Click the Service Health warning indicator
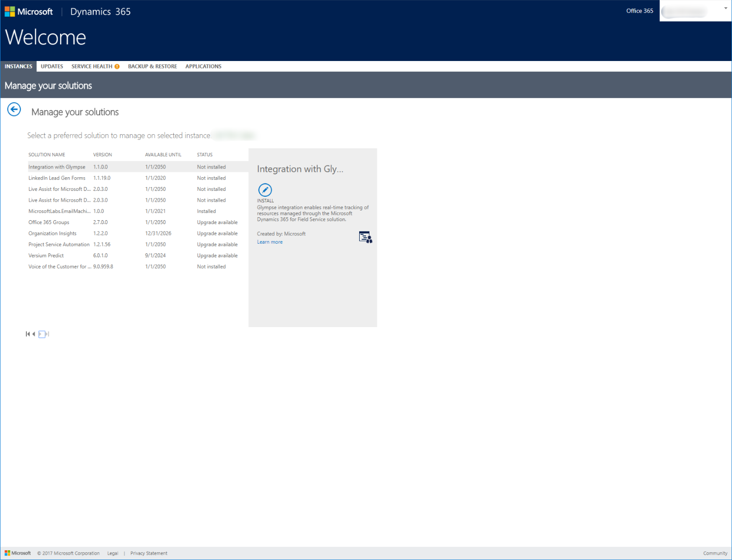This screenshot has height=560, width=732. [x=117, y=66]
